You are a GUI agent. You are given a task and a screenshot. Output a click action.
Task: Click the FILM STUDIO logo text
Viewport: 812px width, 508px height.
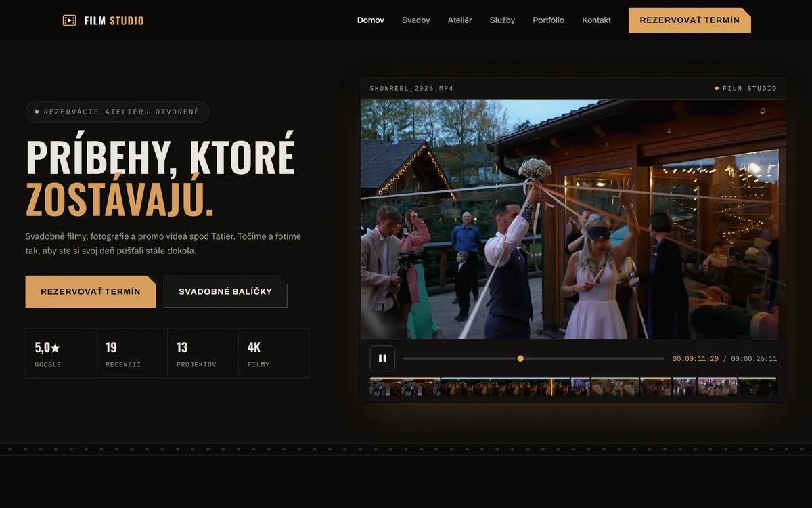(x=114, y=20)
